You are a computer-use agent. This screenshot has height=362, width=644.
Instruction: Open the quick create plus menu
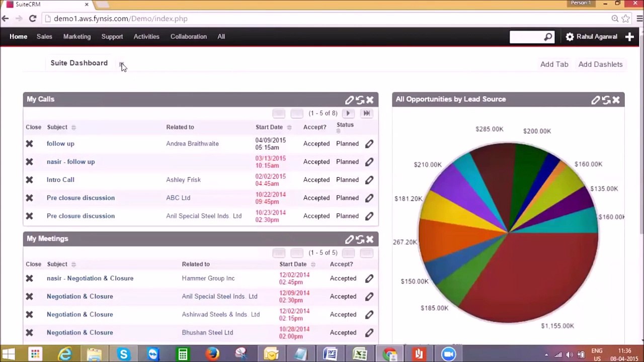point(629,37)
